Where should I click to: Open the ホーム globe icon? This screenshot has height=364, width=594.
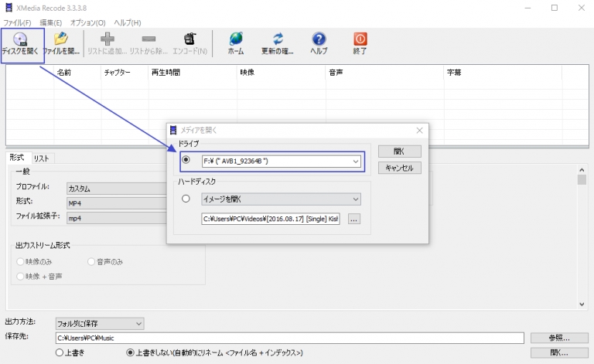click(x=236, y=39)
